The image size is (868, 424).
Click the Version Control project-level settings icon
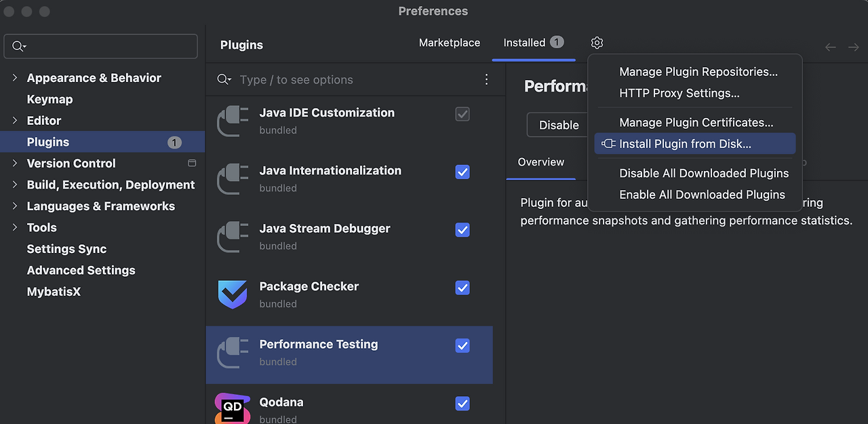192,163
